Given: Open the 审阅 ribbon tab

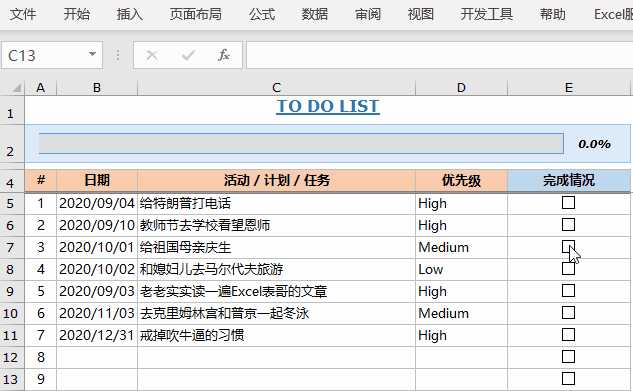Looking at the screenshot, I should tap(368, 14).
